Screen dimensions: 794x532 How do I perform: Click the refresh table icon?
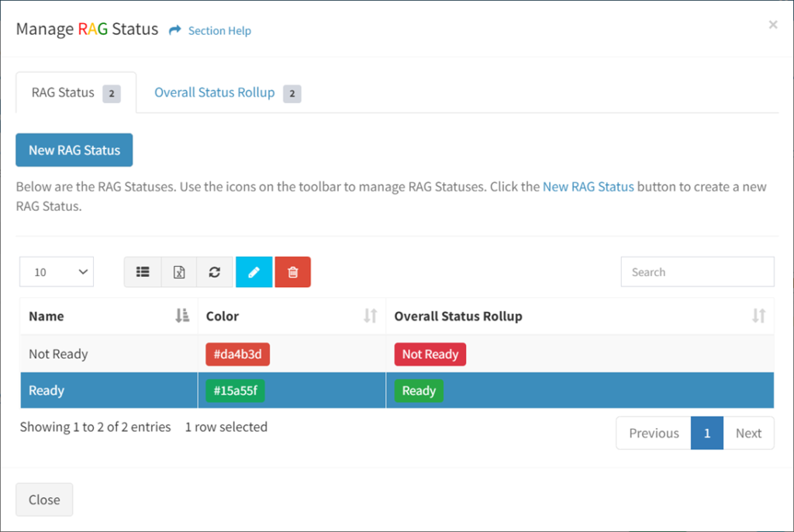214,271
